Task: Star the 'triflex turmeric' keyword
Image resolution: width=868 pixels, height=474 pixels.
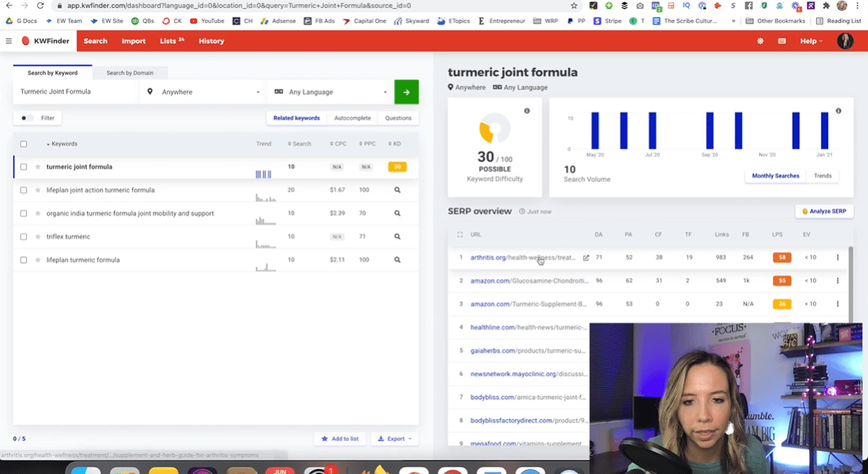Action: [x=37, y=236]
